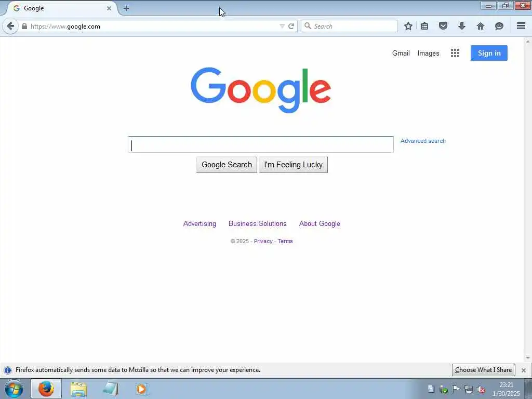Open the Advertising link
The height and width of the screenshot is (399, 532).
pyautogui.click(x=199, y=223)
